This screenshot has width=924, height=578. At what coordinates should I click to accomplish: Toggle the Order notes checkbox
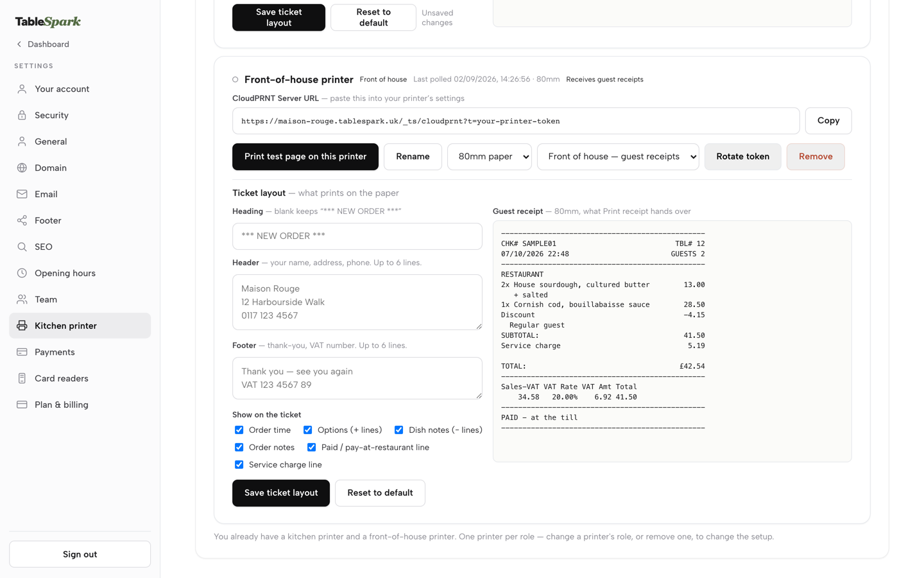click(x=239, y=448)
